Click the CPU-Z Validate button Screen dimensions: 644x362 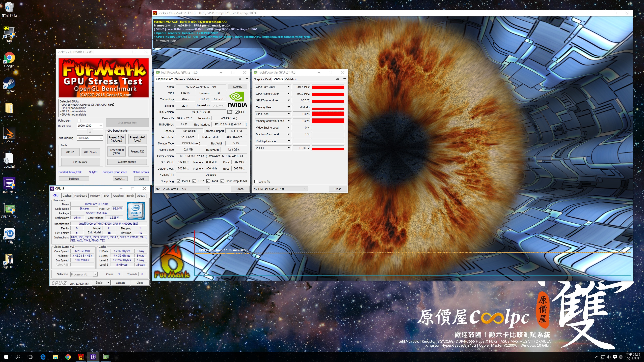[x=121, y=283]
